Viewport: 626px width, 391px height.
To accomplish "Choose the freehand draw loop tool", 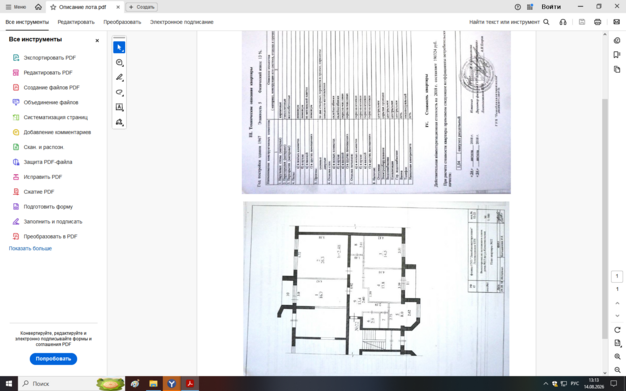I will click(x=119, y=92).
